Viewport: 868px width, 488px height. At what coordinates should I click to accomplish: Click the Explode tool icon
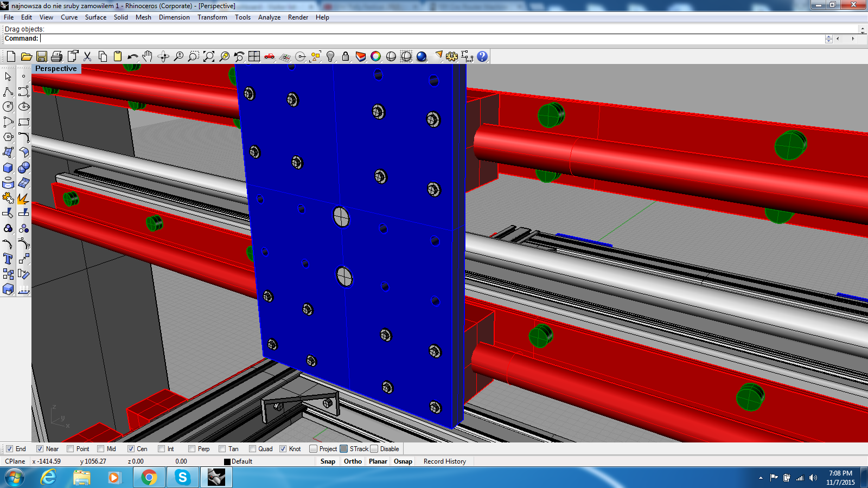tap(23, 198)
